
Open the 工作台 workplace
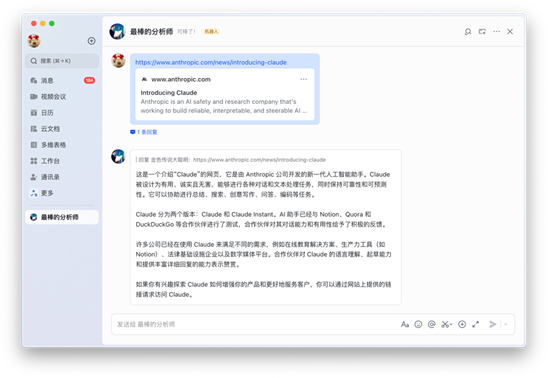pyautogui.click(x=62, y=161)
